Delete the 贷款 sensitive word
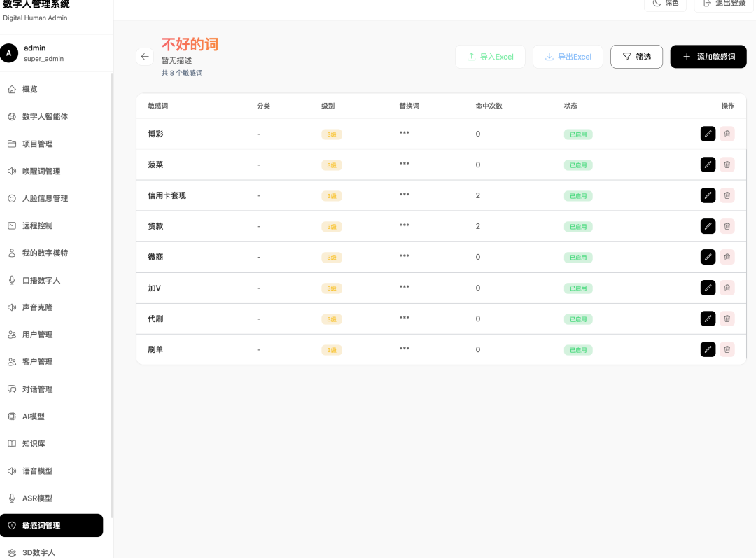 (727, 226)
